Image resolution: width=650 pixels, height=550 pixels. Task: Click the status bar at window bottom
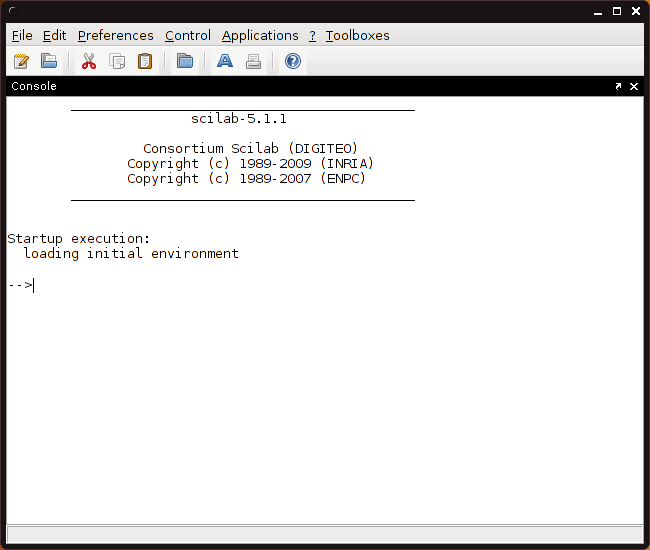click(325, 534)
